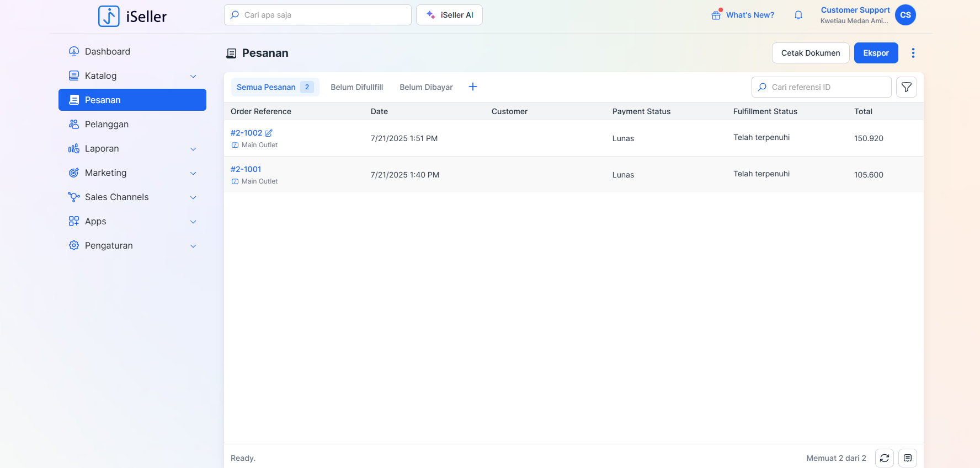The height and width of the screenshot is (468, 980).
Task: Click the CS user avatar
Action: [905, 15]
